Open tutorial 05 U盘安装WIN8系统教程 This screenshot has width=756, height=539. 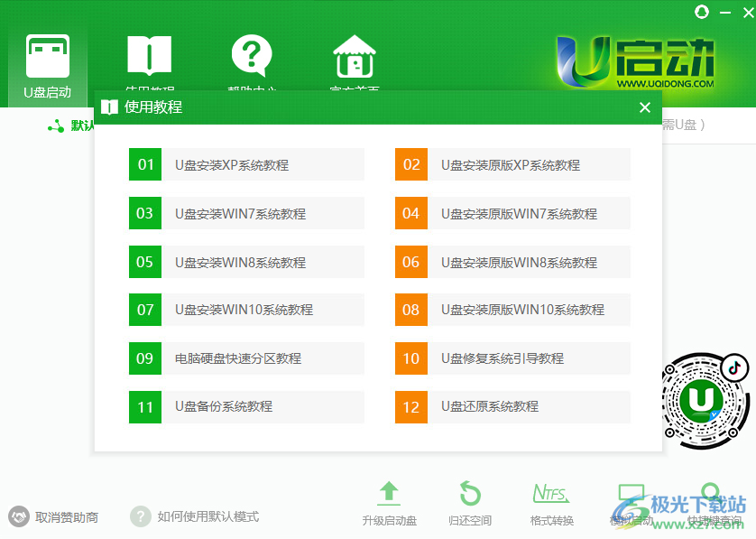[246, 262]
